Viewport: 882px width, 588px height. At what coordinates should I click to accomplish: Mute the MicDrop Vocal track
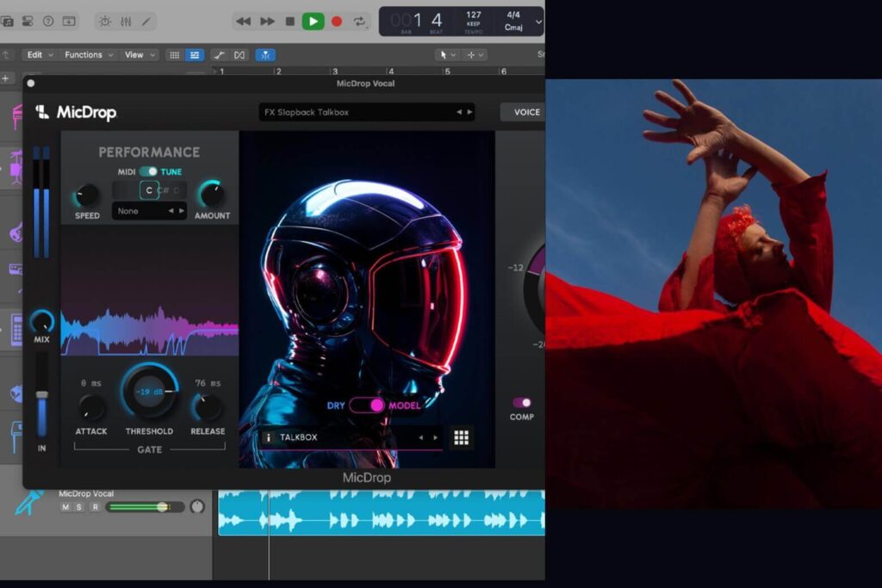(x=65, y=507)
